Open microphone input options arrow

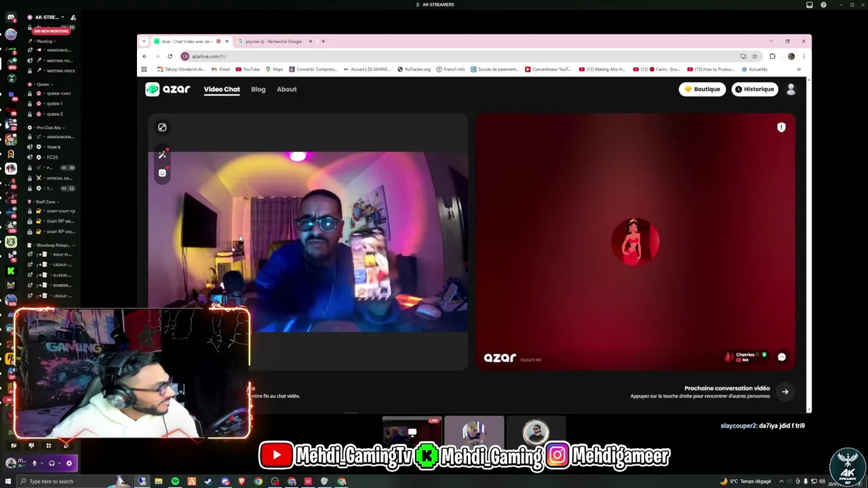[42, 464]
